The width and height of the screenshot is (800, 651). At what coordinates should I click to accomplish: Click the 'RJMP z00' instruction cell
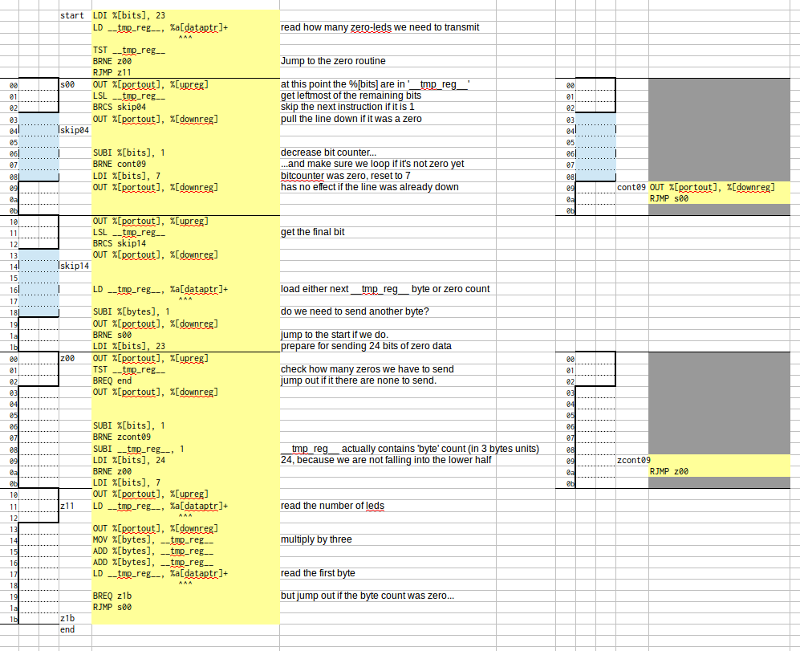click(x=669, y=472)
